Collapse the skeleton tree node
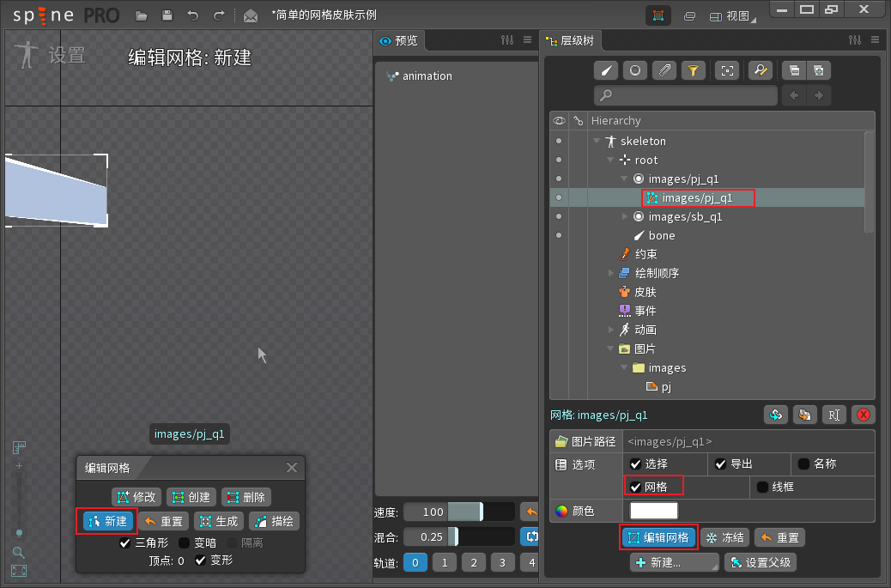891x588 pixels. tap(596, 141)
